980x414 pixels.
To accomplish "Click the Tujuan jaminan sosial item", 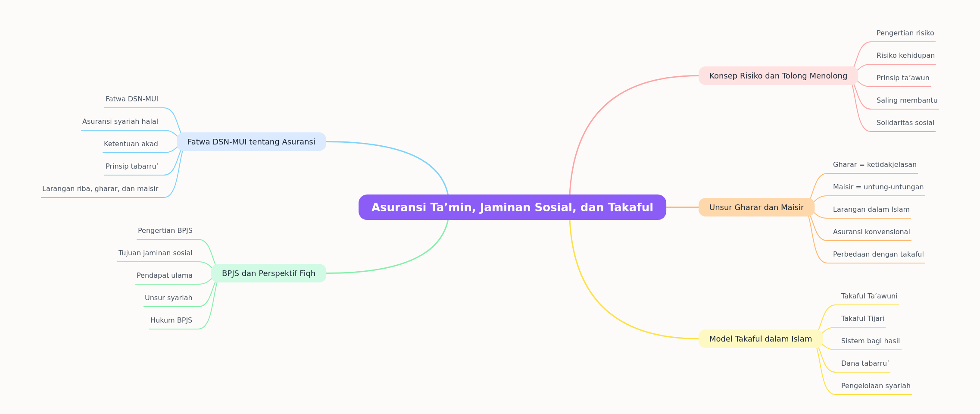I will pos(156,253).
